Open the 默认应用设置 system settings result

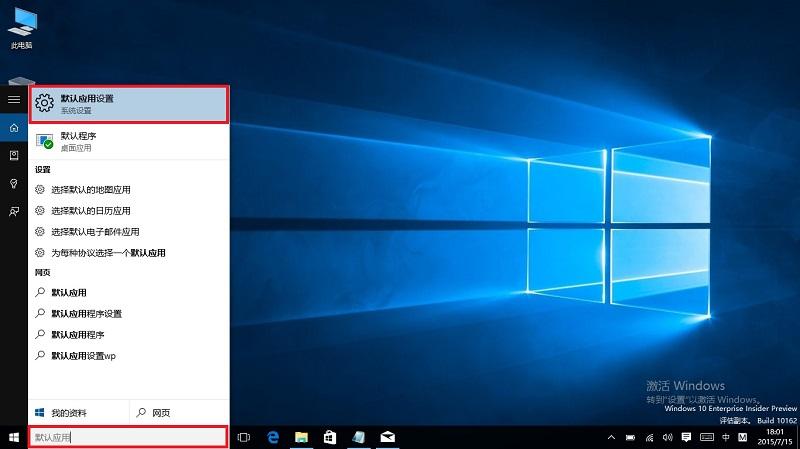click(x=129, y=104)
